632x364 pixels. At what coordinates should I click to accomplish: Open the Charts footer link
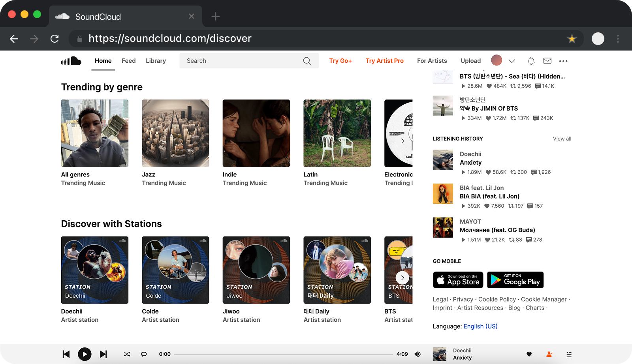pos(535,308)
